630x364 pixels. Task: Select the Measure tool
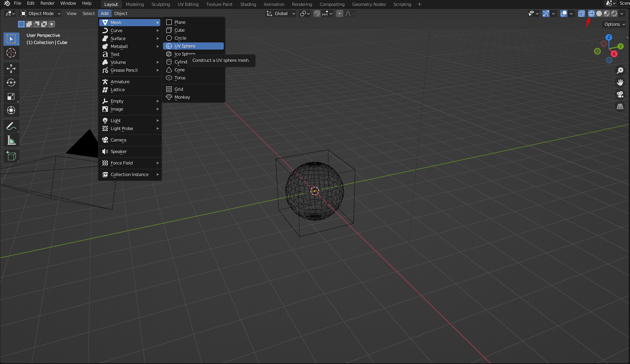tap(11, 140)
